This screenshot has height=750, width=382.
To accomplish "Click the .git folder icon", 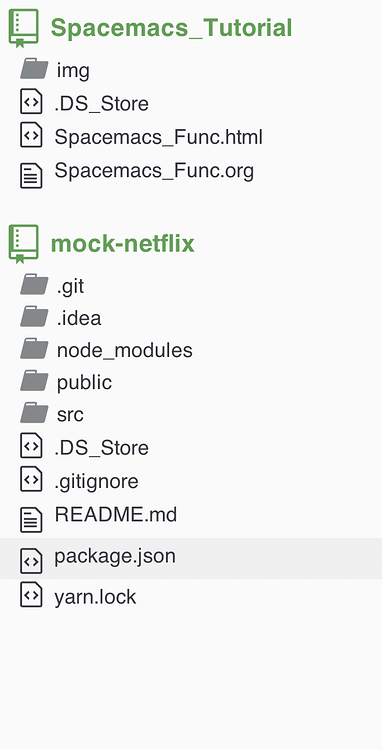I will tap(34, 284).
